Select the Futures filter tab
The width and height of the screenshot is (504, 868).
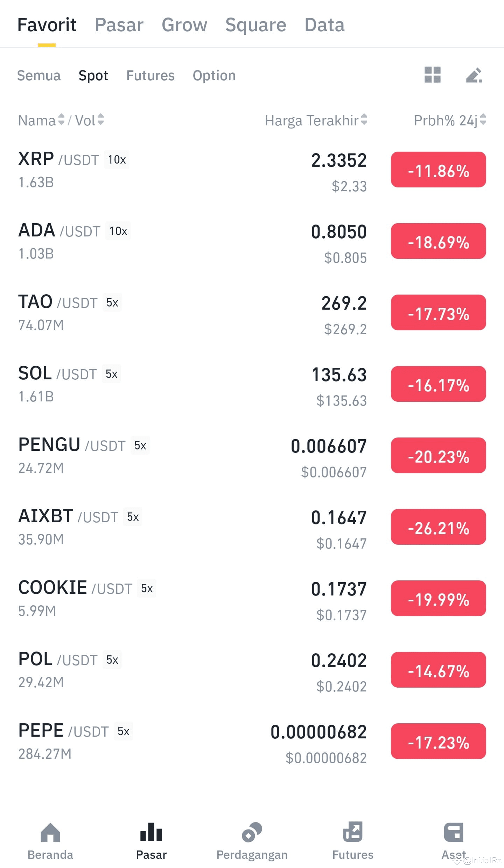(x=150, y=75)
